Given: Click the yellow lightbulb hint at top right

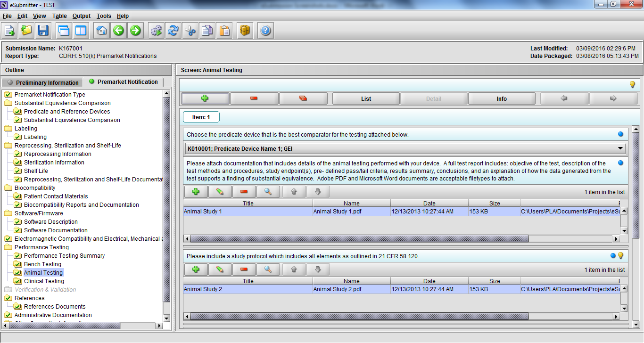Looking at the screenshot, I should point(632,84).
